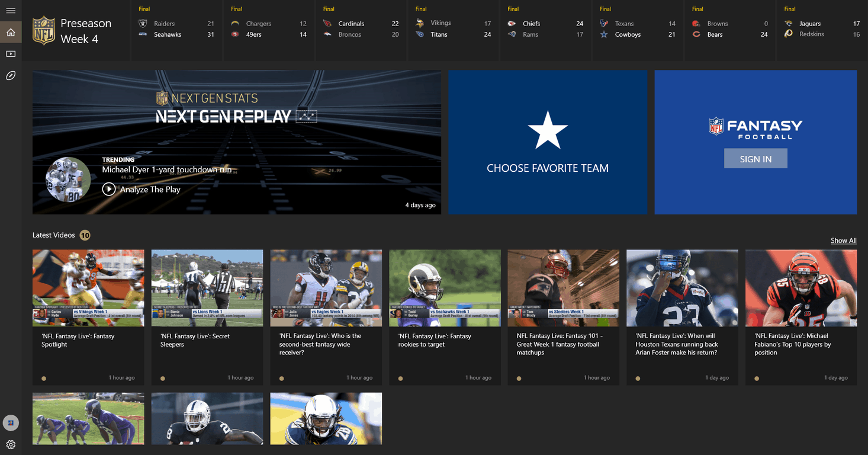Screen dimensions: 868x455
Task: Click the Latest Videos count badge 10
Action: 85,235
